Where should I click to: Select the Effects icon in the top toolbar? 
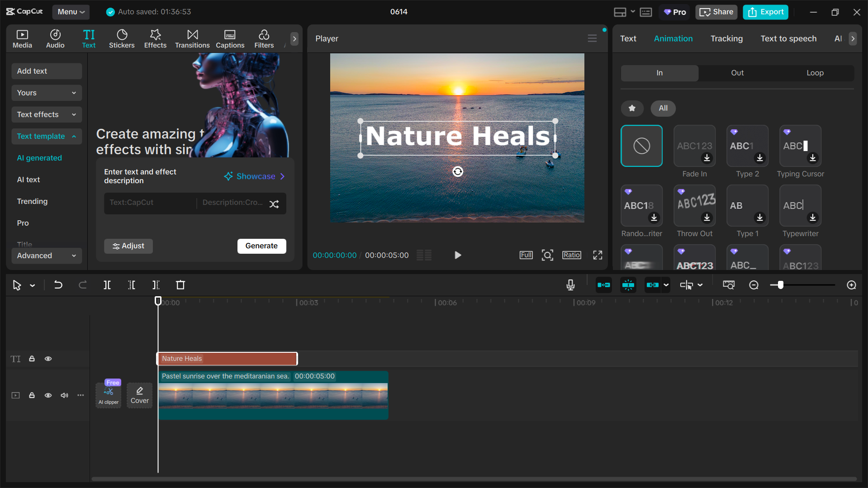[x=155, y=38]
